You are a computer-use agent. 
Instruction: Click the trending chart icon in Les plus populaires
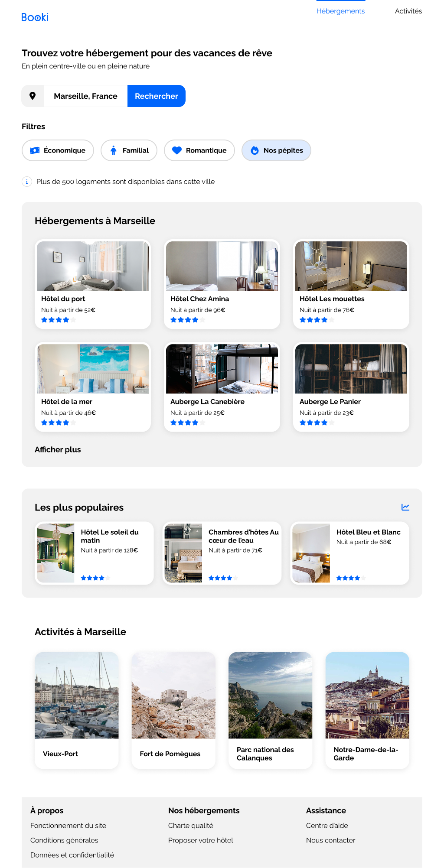point(405,507)
